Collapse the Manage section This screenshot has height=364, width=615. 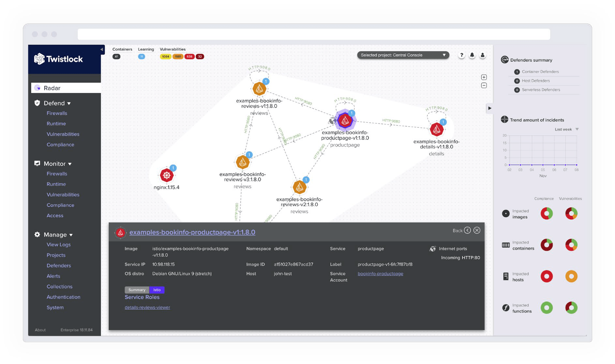53,235
